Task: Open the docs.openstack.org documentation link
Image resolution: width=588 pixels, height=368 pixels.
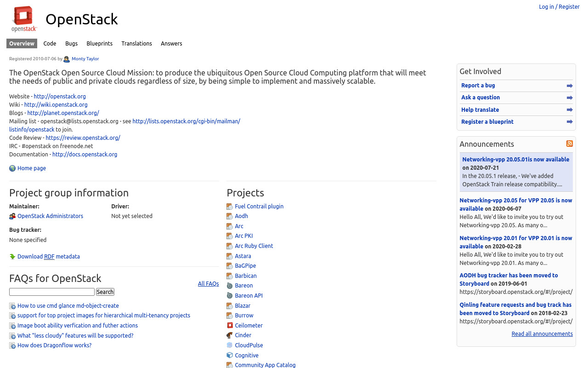Action: click(x=85, y=155)
